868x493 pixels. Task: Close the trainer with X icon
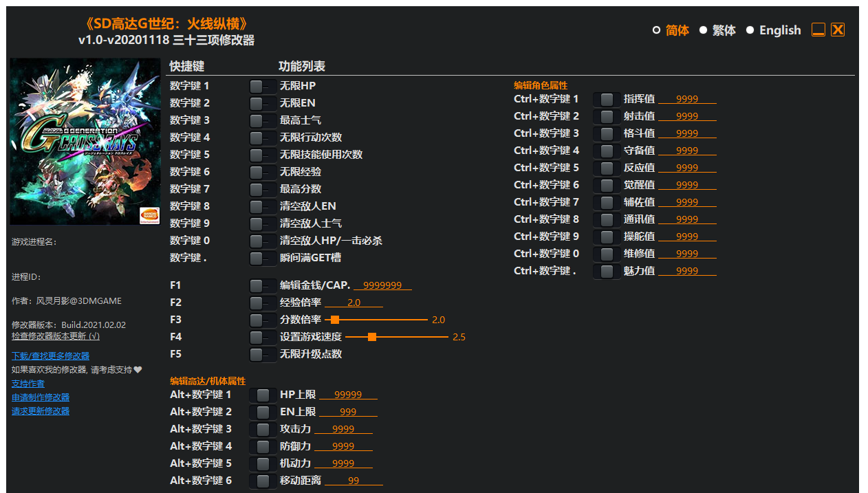click(838, 30)
